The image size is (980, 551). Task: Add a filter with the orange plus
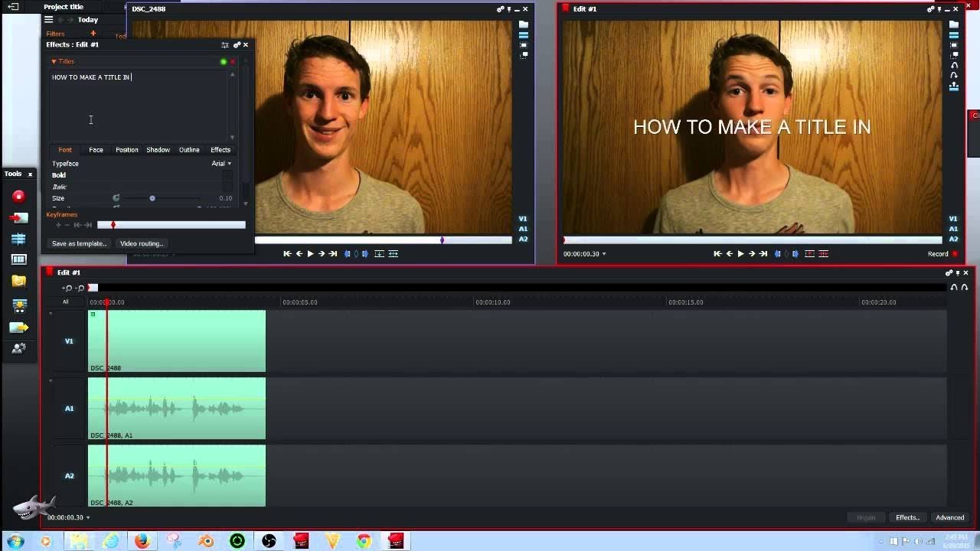pyautogui.click(x=93, y=34)
